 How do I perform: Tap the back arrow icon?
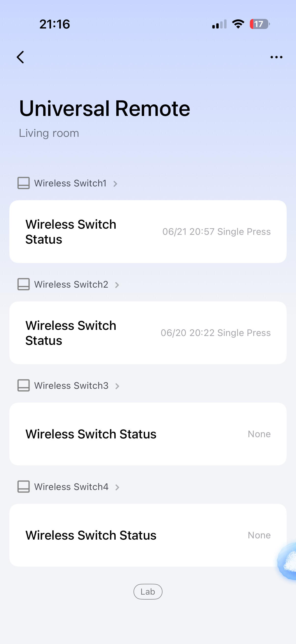click(20, 57)
